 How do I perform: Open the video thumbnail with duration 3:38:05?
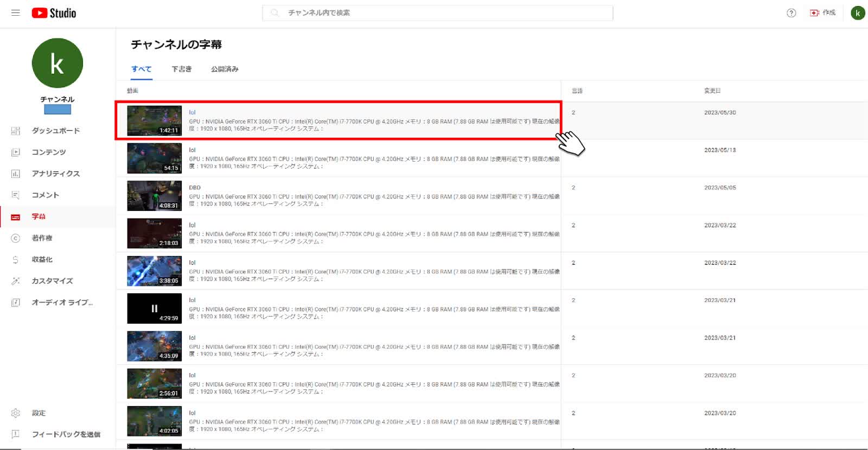pyautogui.click(x=154, y=271)
